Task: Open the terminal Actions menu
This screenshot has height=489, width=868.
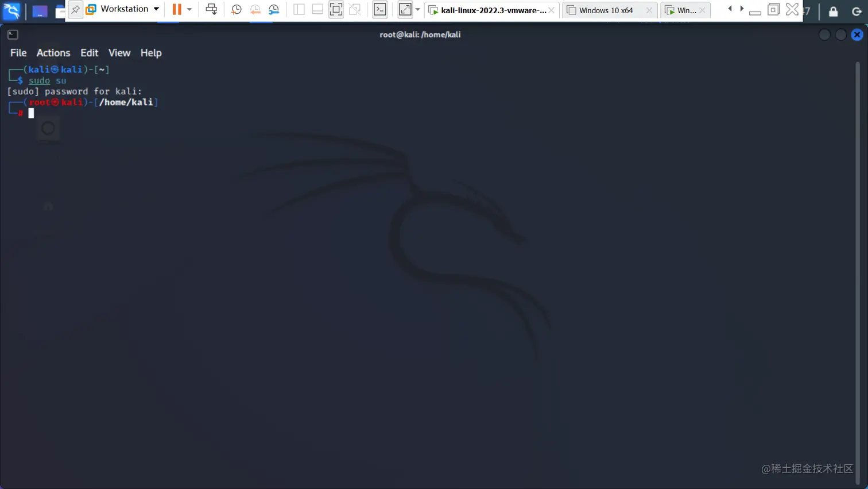Action: (53, 53)
